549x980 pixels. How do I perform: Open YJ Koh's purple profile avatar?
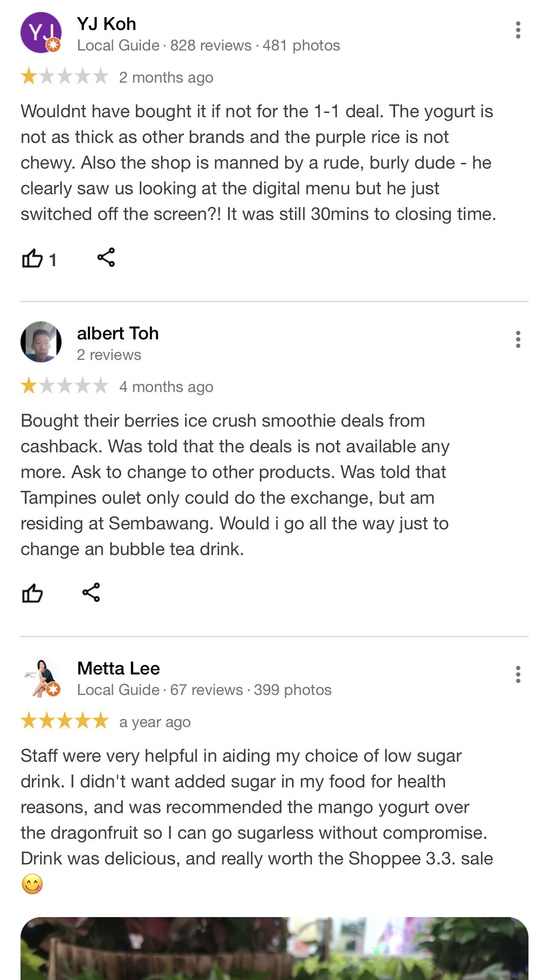(41, 33)
